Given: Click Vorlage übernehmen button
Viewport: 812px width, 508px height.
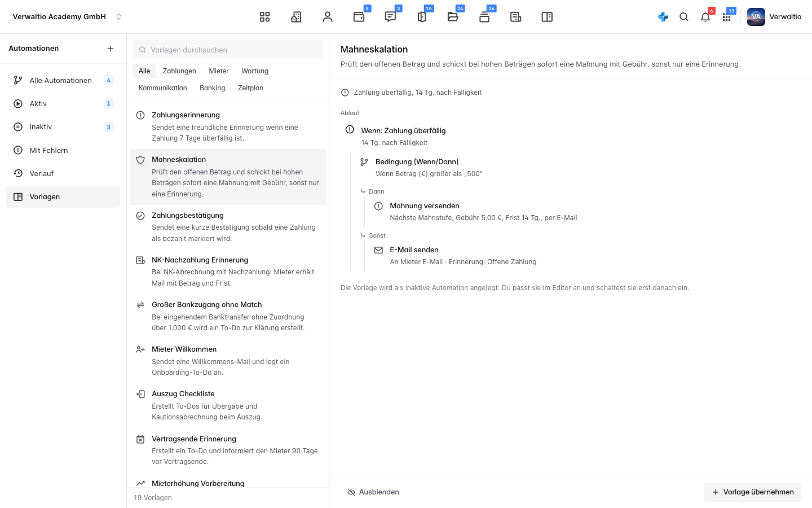Looking at the screenshot, I should 752,492.
